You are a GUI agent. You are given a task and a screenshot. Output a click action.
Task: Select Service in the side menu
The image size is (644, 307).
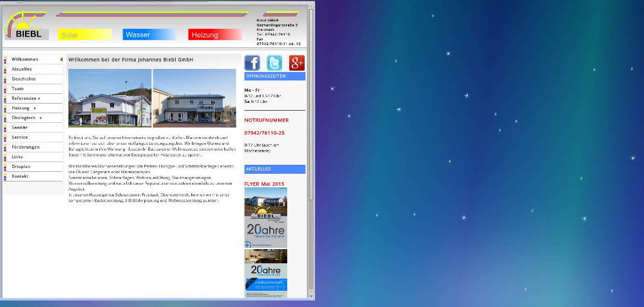pyautogui.click(x=33, y=138)
